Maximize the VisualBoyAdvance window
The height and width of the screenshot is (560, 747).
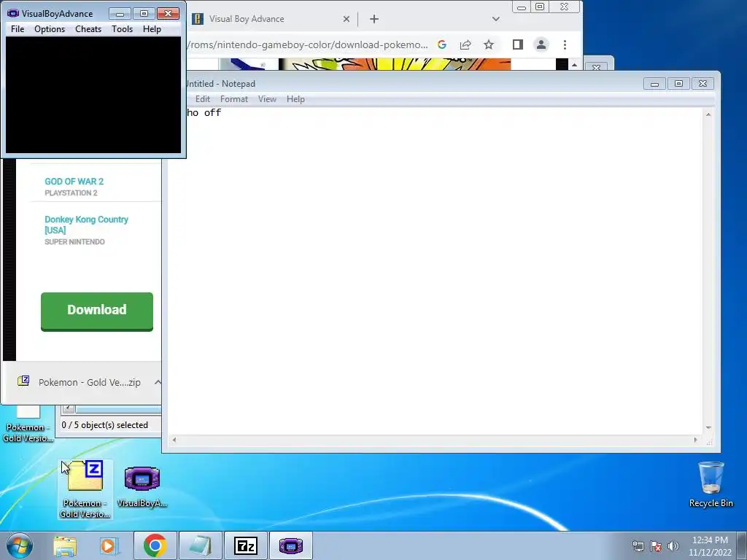(x=144, y=14)
